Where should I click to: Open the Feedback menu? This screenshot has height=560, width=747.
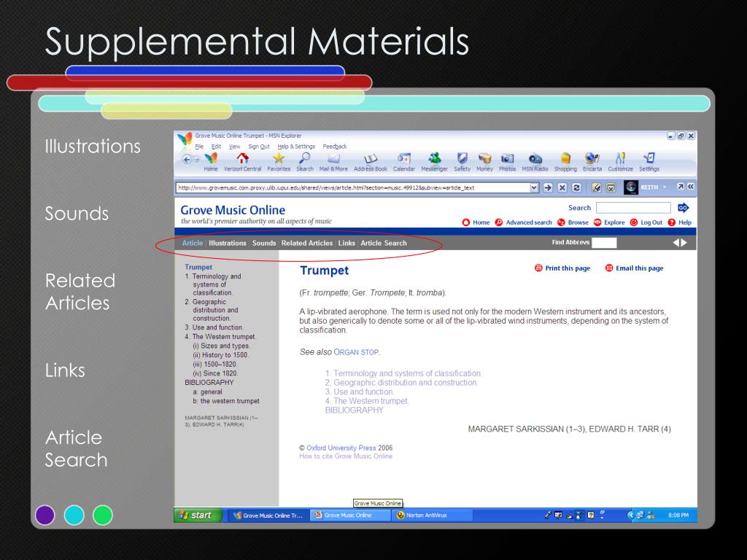pos(335,147)
